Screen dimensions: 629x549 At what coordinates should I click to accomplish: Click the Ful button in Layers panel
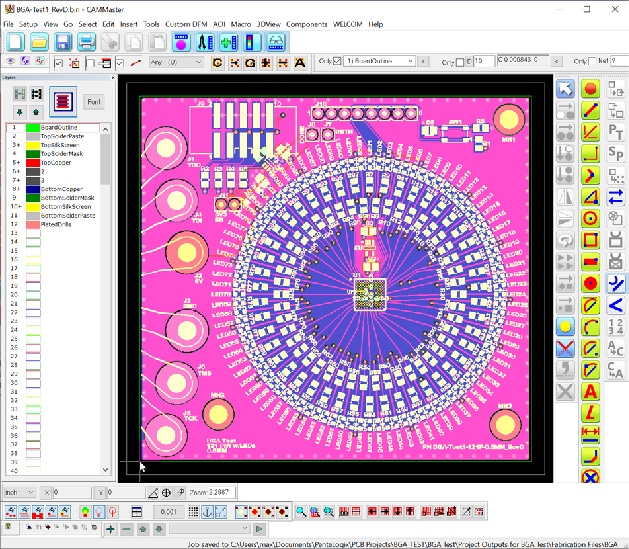94,102
